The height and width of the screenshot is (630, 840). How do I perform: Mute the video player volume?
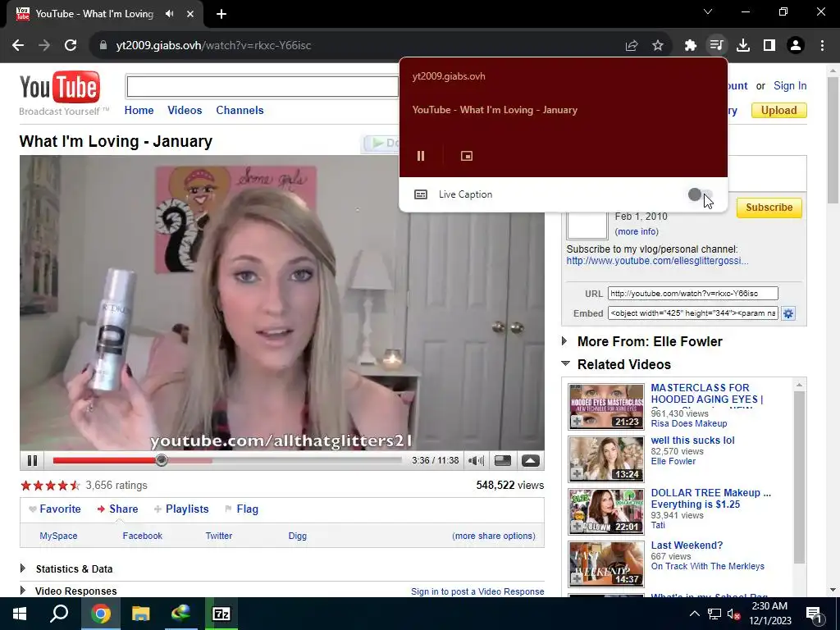pos(476,461)
